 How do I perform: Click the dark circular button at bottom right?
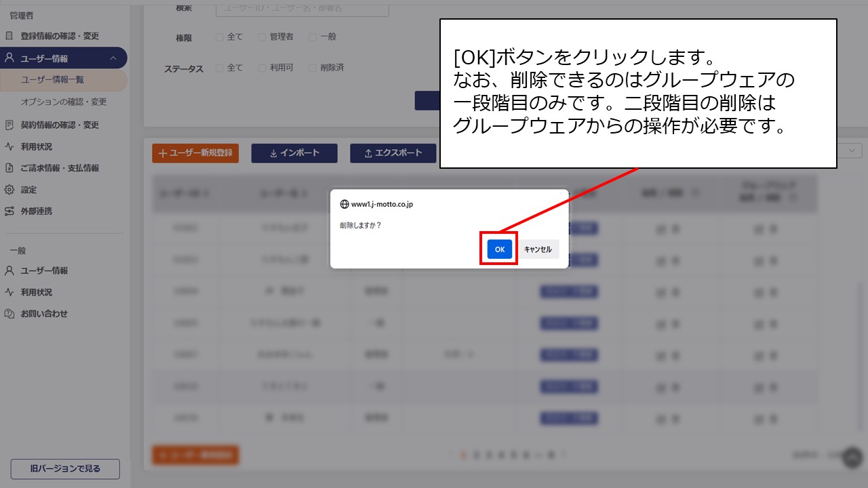pos(850,457)
